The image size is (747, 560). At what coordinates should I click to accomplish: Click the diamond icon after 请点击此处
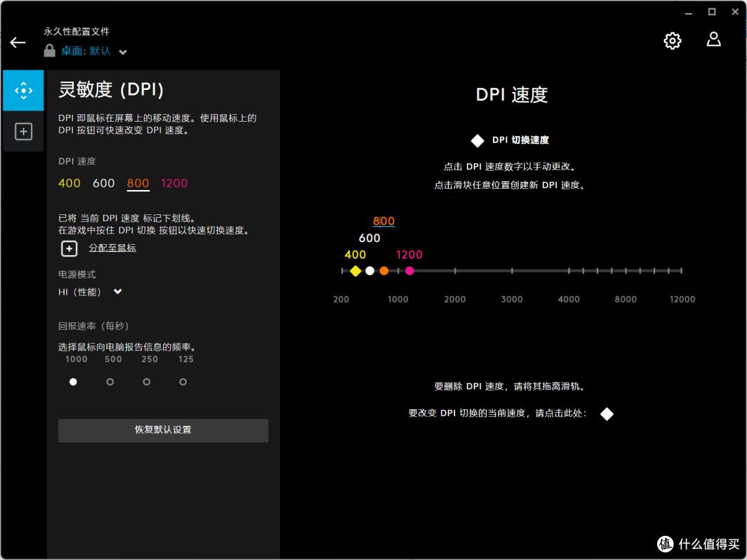point(607,413)
